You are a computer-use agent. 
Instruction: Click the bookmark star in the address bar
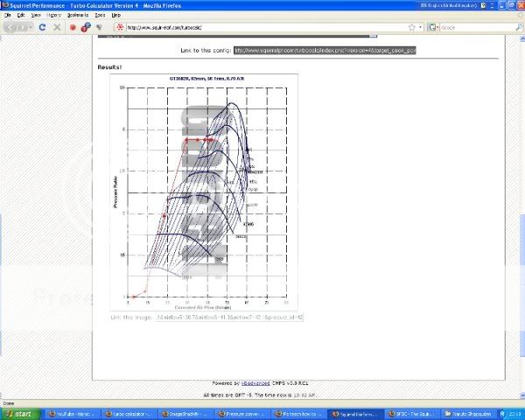(x=411, y=27)
